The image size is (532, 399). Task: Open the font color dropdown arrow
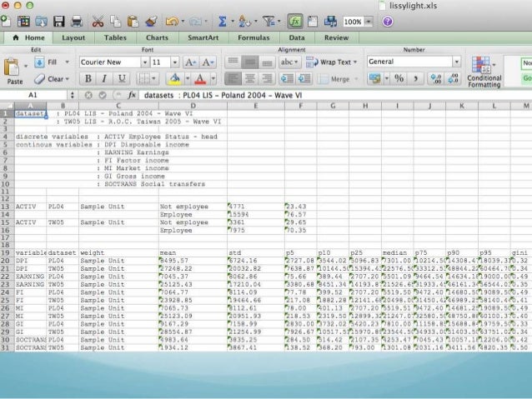(x=213, y=78)
